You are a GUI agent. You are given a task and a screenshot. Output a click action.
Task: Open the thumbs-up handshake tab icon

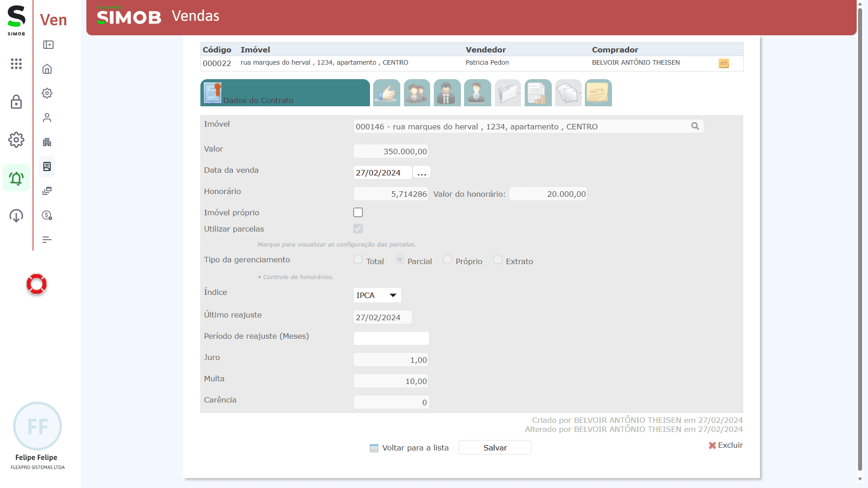point(386,93)
